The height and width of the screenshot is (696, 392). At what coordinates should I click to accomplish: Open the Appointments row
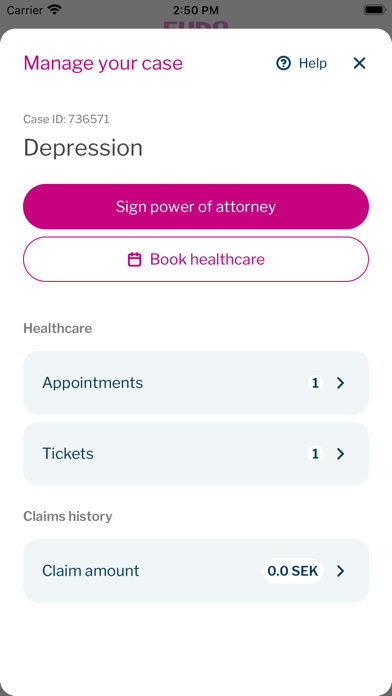pyautogui.click(x=196, y=383)
